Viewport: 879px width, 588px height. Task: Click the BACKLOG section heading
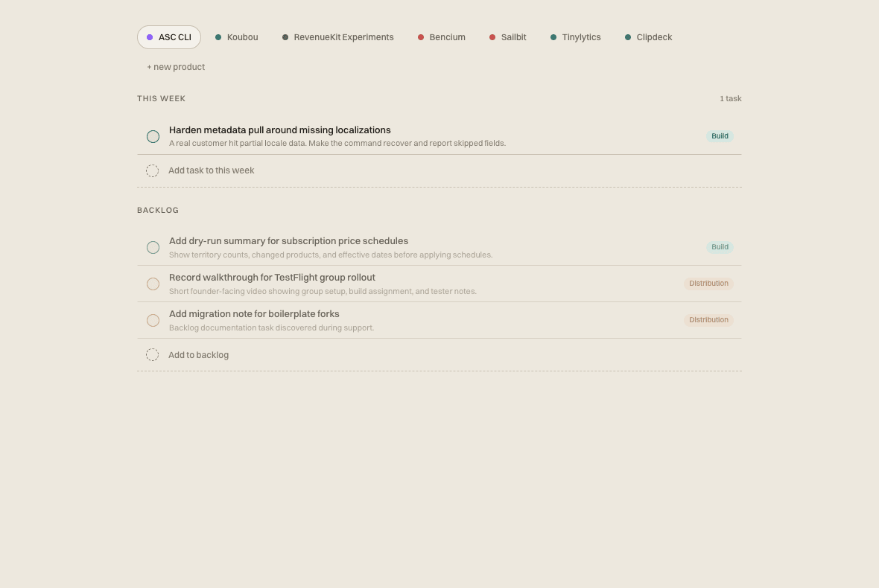coord(158,210)
